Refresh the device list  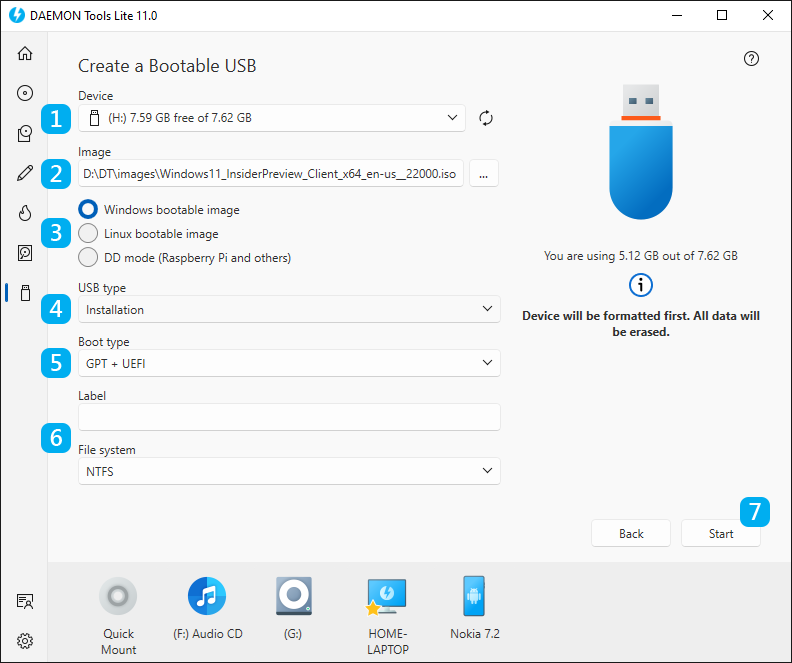coord(485,118)
